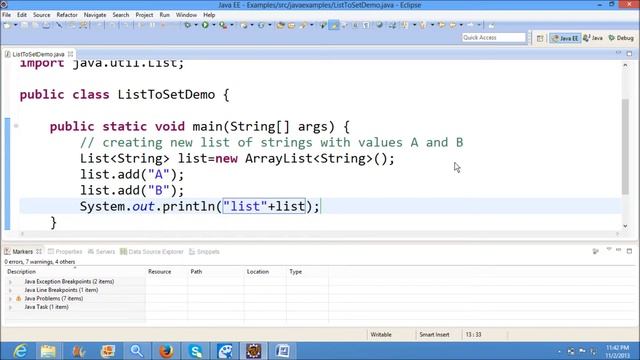This screenshot has height=360, width=640.
Task: Click the Open Perspective button
Action: pos(540,38)
